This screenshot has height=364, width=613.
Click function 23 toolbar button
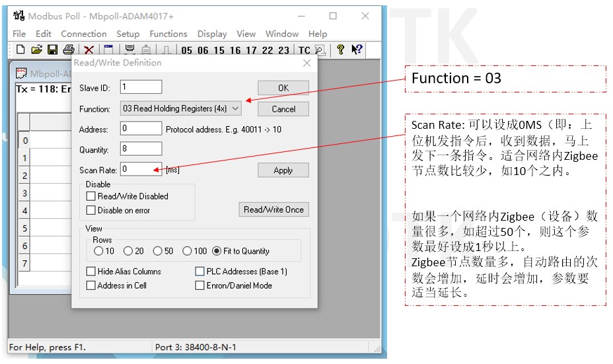click(283, 50)
